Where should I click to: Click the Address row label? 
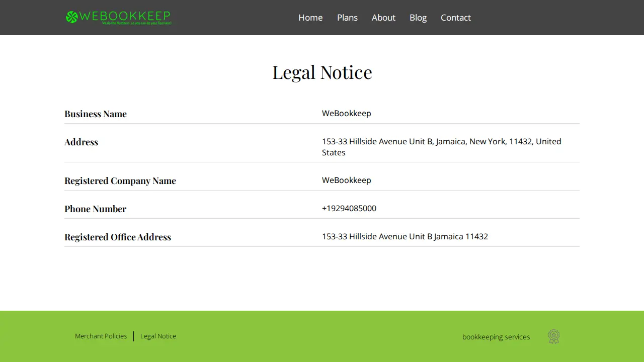pos(81,142)
